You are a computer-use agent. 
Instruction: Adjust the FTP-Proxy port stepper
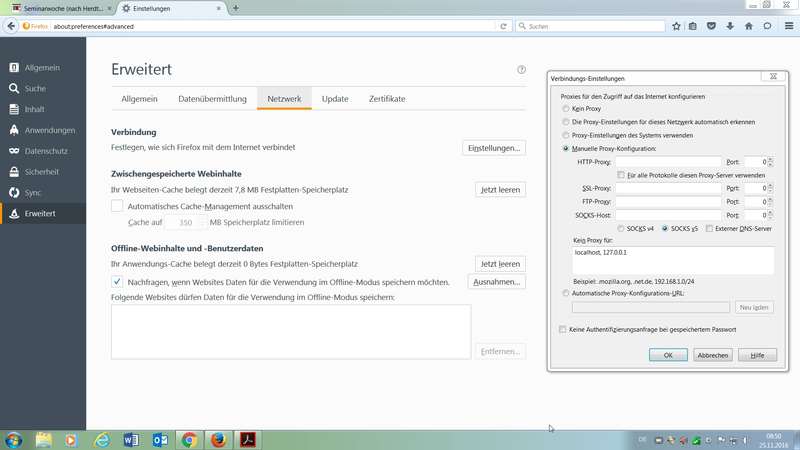click(x=770, y=202)
